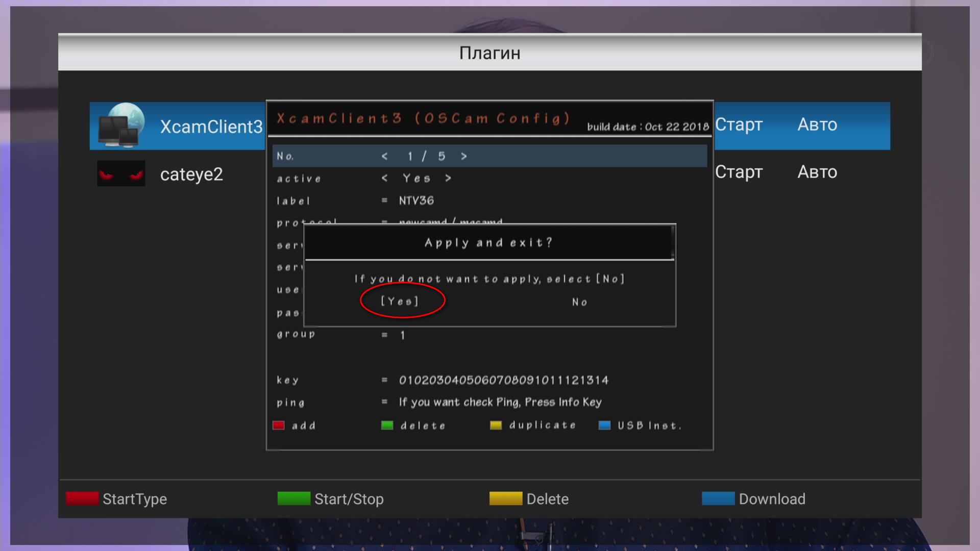Click right arrow beside active Yes

[x=448, y=178]
